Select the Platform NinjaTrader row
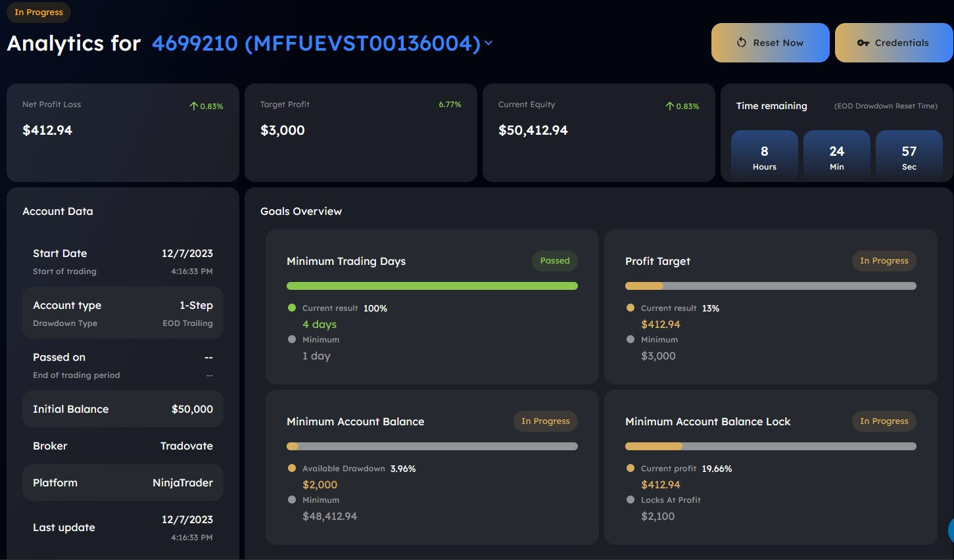Viewport: 954px width, 560px height. (123, 482)
